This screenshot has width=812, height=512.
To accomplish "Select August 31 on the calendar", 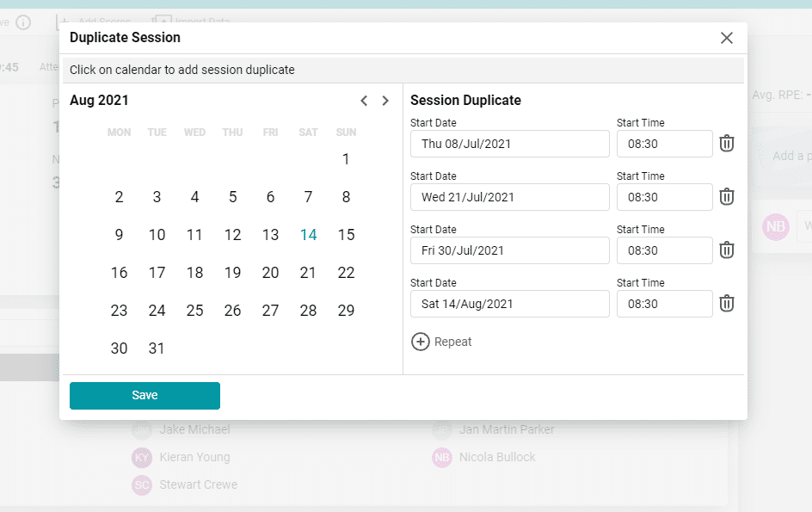I will click(x=157, y=349).
